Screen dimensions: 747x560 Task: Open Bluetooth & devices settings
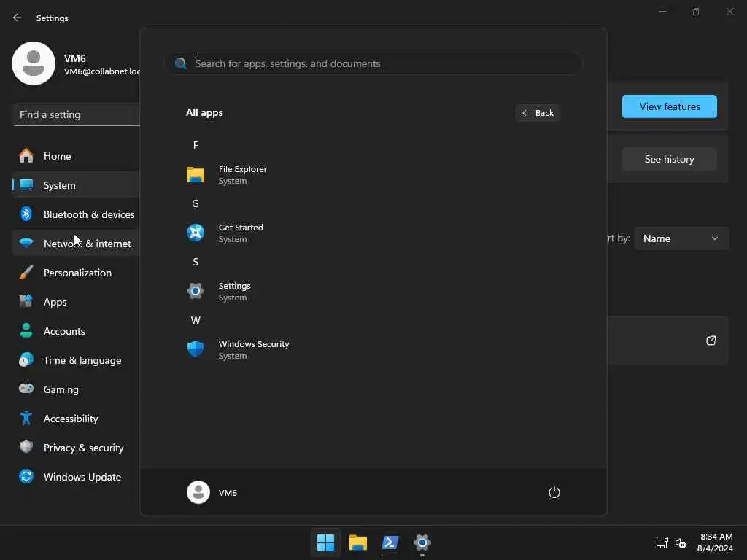click(x=76, y=214)
